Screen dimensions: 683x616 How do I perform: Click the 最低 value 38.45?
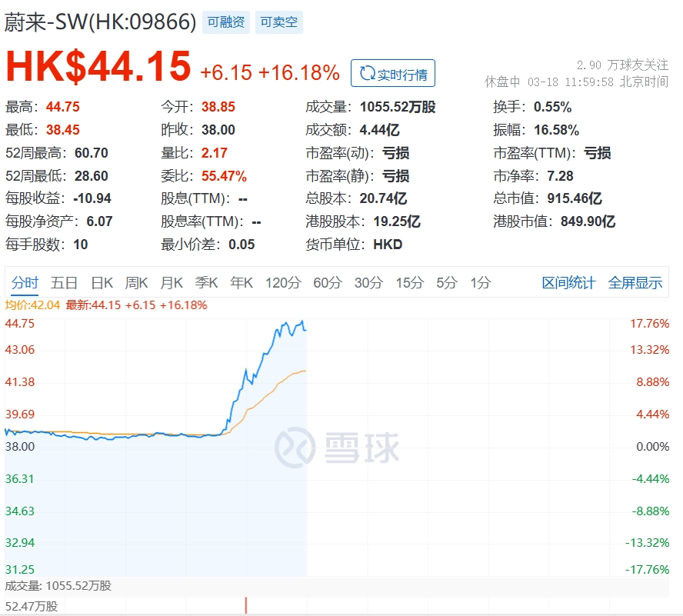pos(63,130)
